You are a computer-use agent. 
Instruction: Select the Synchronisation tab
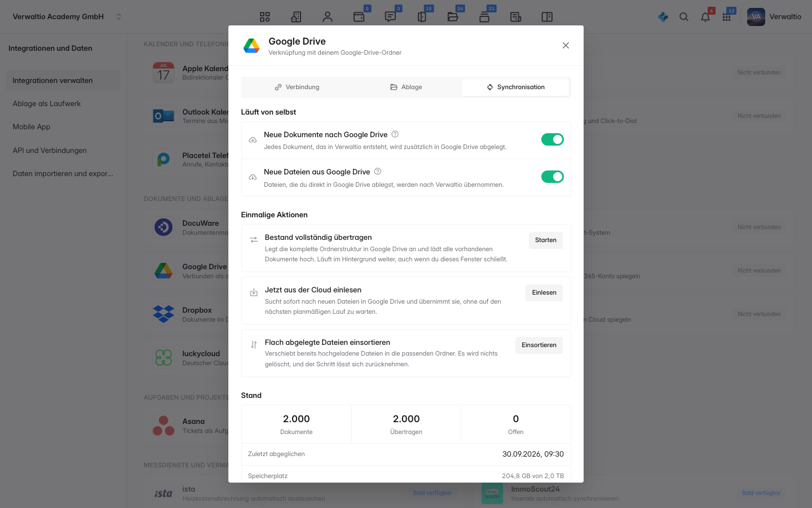point(515,87)
